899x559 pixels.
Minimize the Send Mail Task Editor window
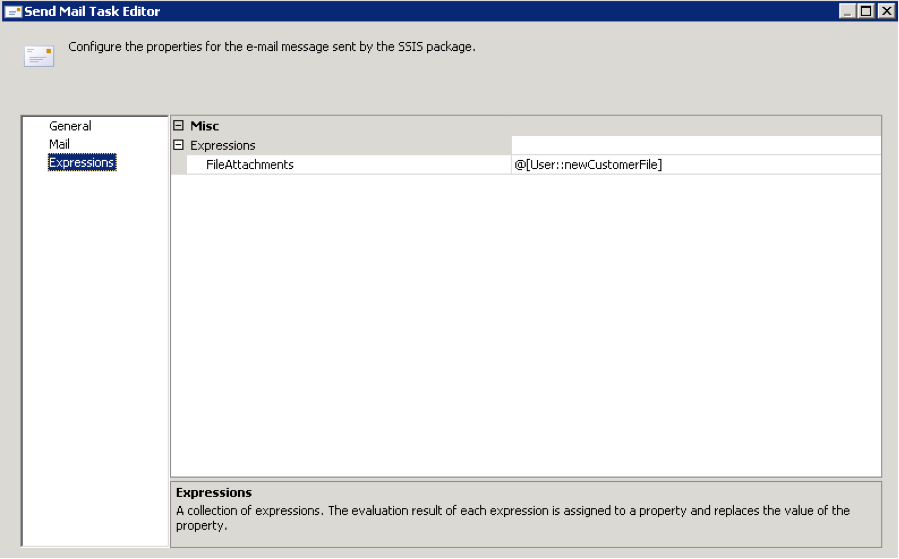click(x=847, y=11)
